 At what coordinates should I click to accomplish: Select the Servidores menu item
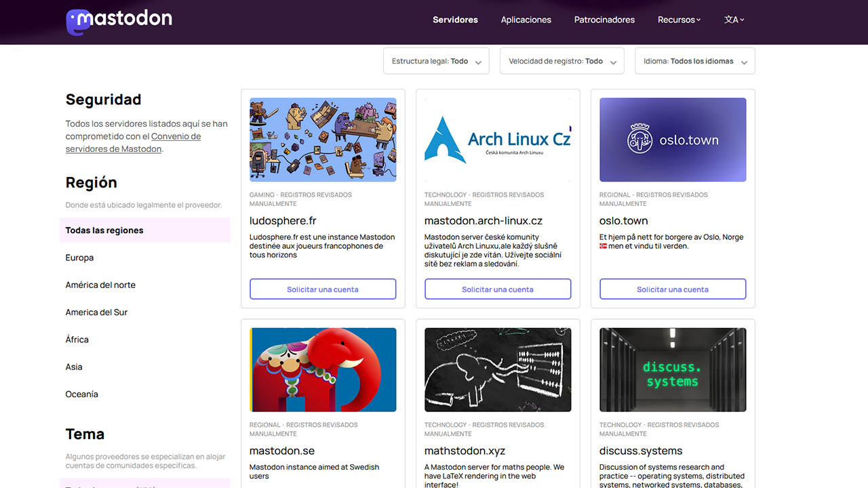455,20
